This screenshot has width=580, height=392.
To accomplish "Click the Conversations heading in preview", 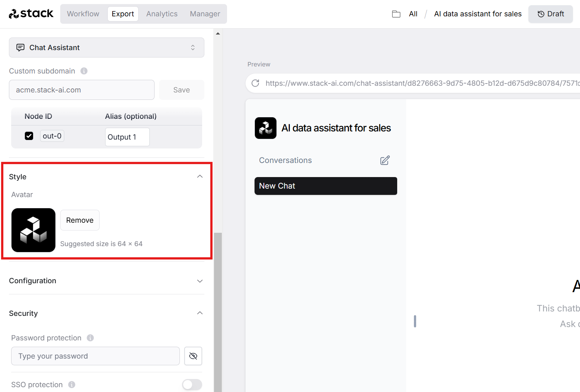I will (285, 160).
